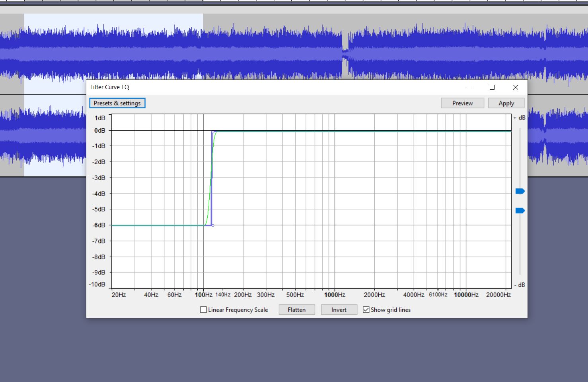The height and width of the screenshot is (382, 588).
Task: Enable Linear Frequency Scale checkbox
Action: pyautogui.click(x=204, y=310)
